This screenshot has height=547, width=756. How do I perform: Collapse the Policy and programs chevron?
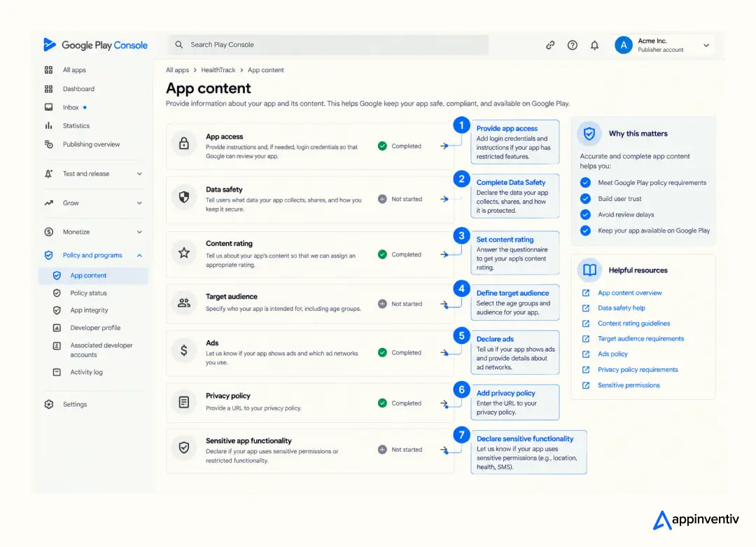(139, 255)
